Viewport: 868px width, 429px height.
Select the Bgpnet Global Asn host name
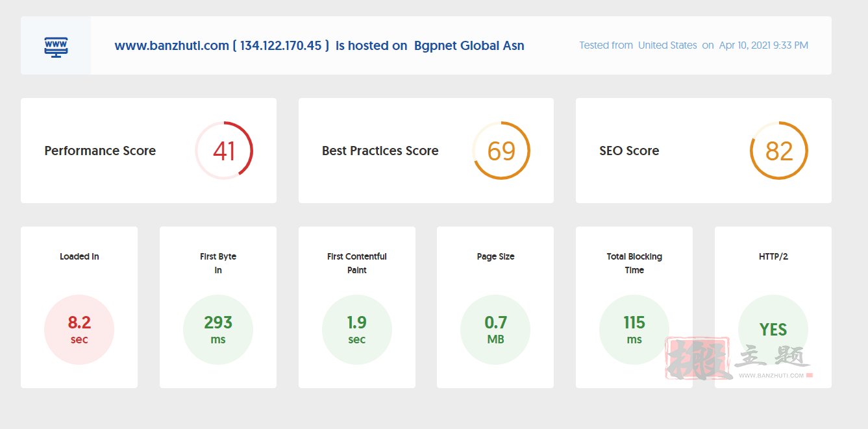click(x=469, y=45)
